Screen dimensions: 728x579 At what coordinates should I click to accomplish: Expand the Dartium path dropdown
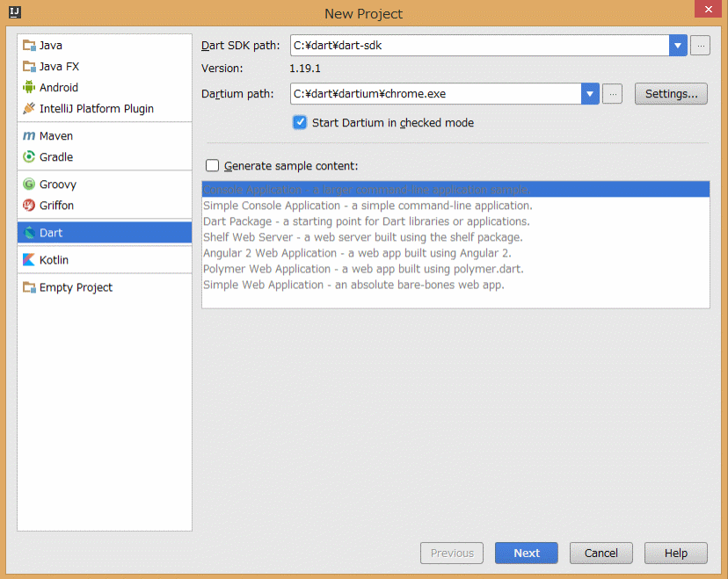click(x=590, y=94)
